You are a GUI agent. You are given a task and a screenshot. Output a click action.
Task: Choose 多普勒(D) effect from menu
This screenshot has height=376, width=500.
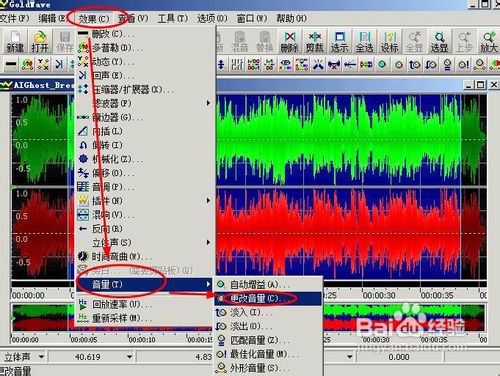point(144,48)
